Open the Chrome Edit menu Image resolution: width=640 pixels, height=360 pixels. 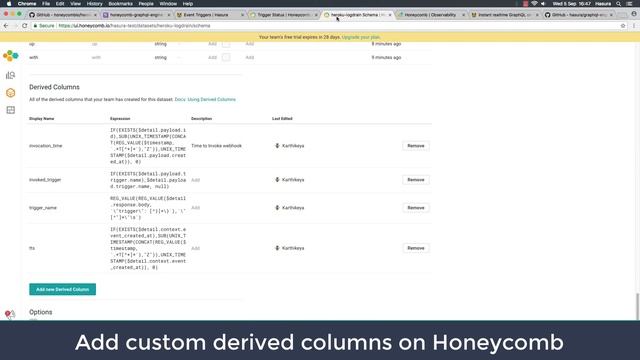click(x=60, y=4)
